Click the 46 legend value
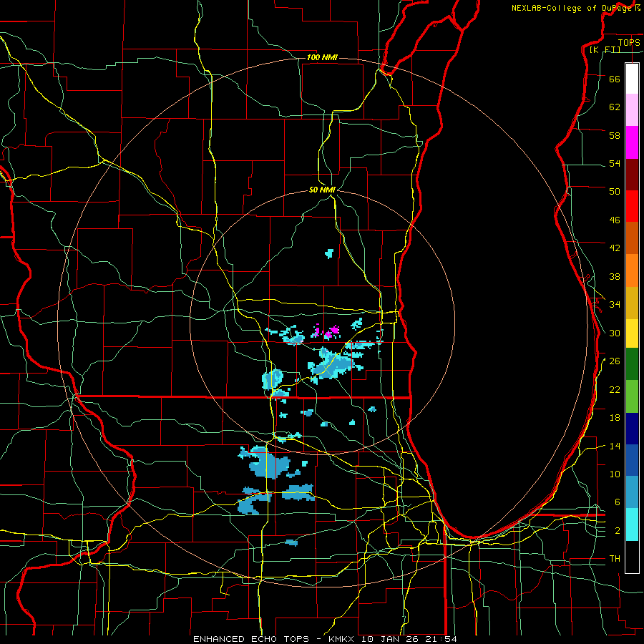This screenshot has width=644, height=644. [615, 220]
